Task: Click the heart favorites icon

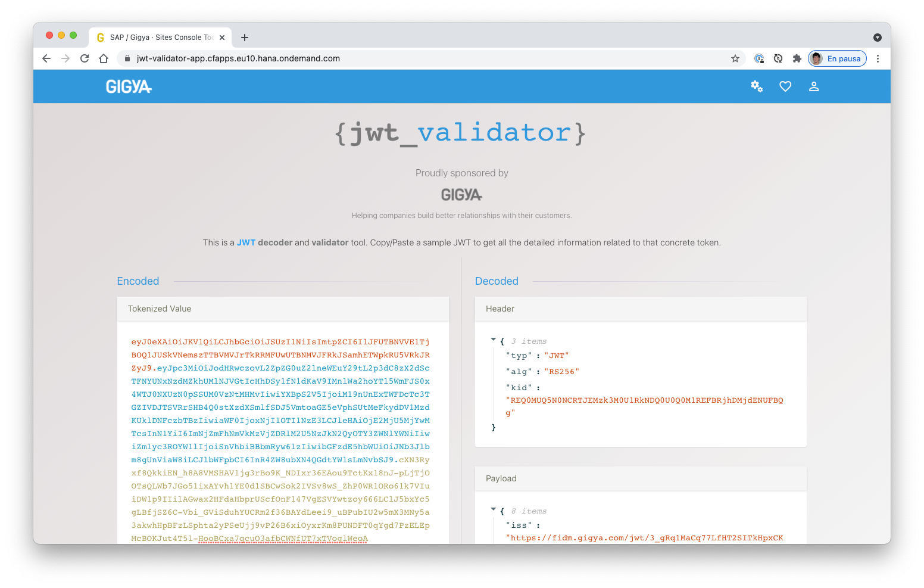Action: (785, 86)
